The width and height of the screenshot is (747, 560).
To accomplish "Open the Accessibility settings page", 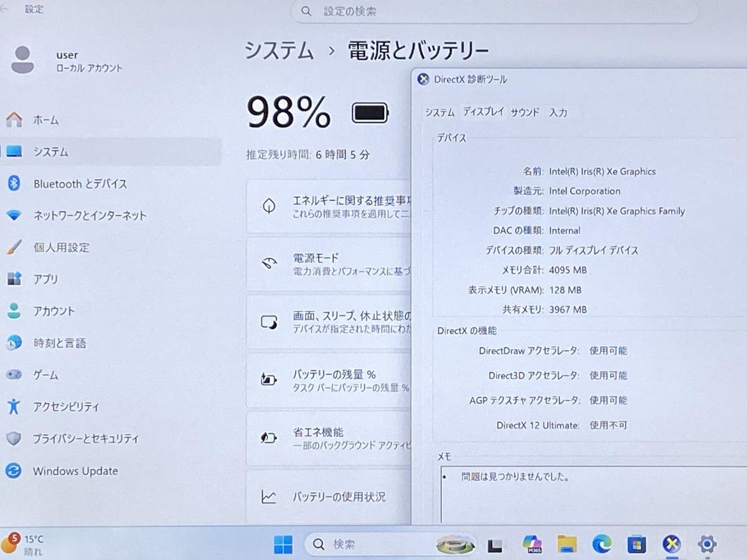I will pos(65,407).
